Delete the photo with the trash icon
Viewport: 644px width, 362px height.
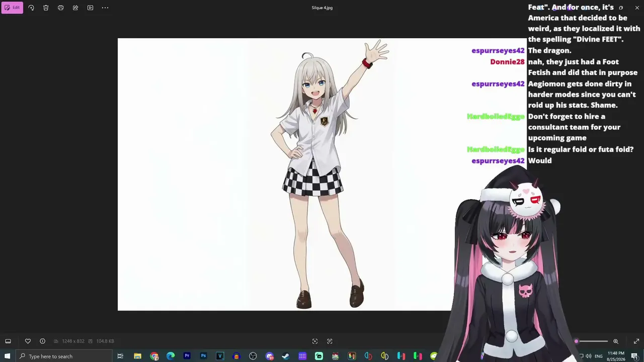point(46,8)
